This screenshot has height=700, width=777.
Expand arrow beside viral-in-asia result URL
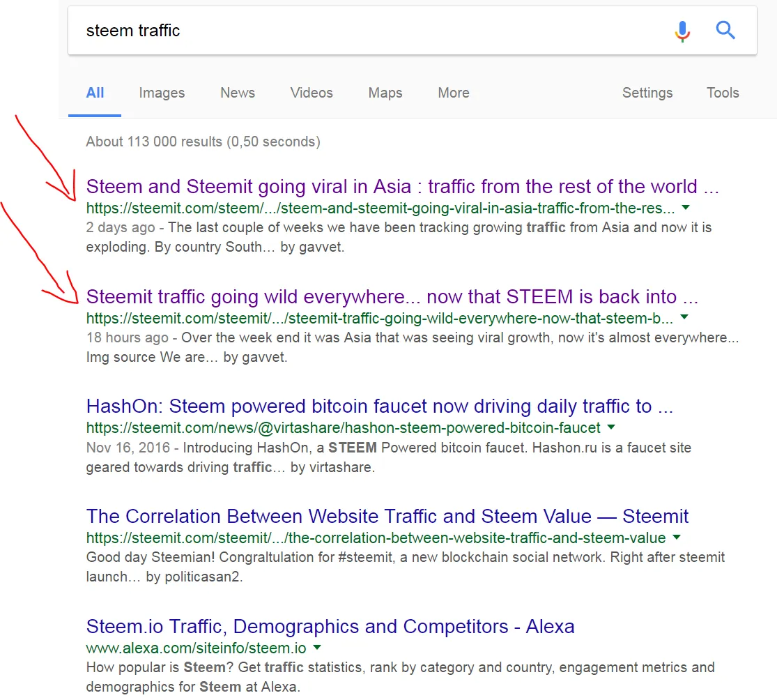(x=686, y=208)
